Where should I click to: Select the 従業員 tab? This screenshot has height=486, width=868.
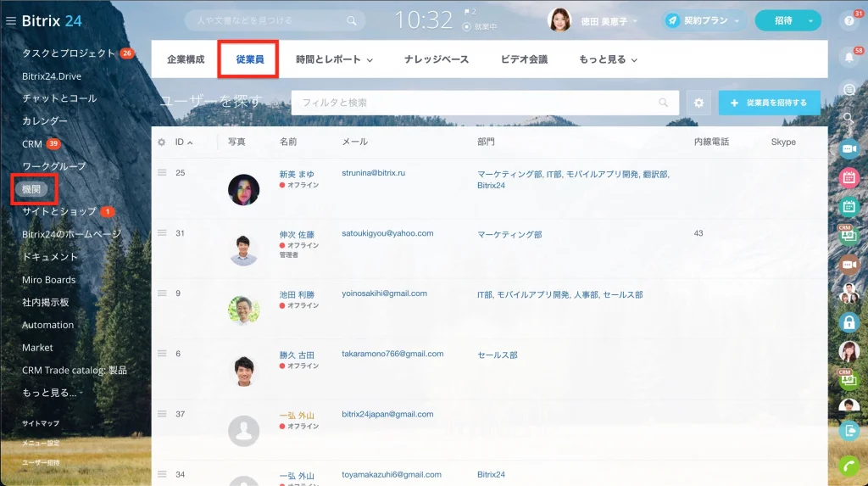250,59
